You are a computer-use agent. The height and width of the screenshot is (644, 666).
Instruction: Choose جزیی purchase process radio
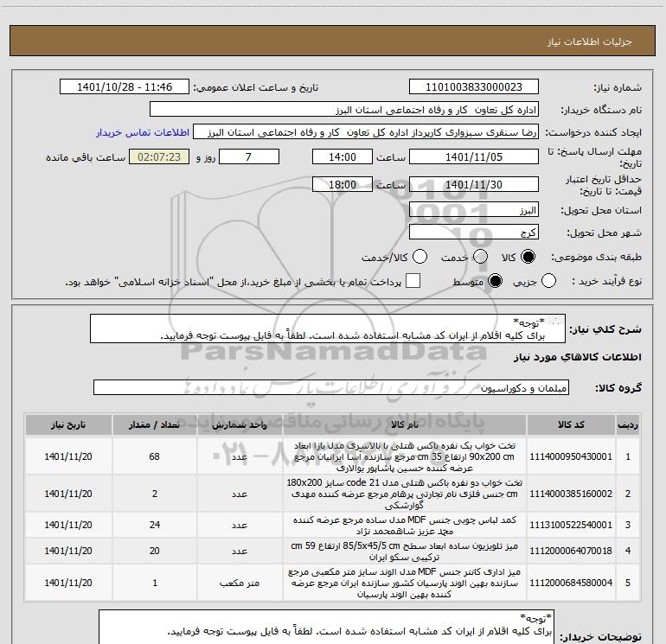click(548, 281)
